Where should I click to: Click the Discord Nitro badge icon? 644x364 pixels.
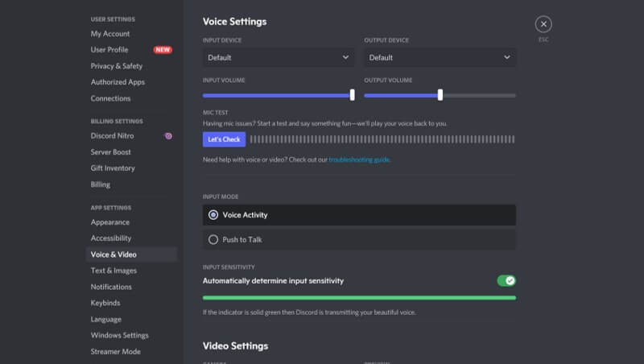167,136
